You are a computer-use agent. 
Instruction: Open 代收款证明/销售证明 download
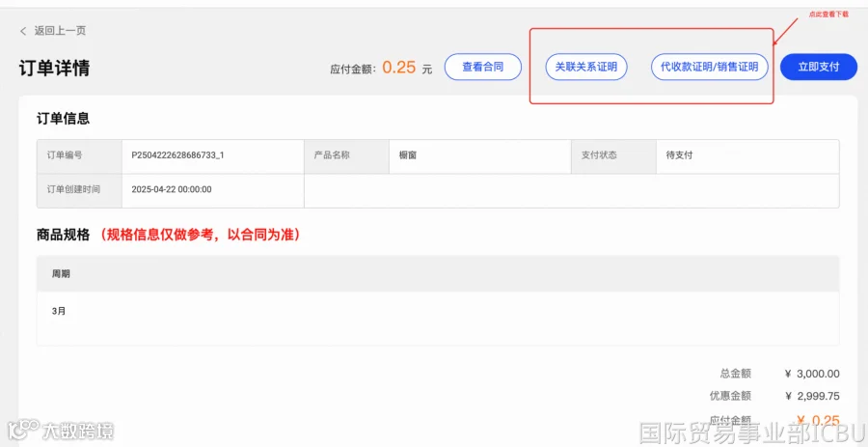[710, 68]
